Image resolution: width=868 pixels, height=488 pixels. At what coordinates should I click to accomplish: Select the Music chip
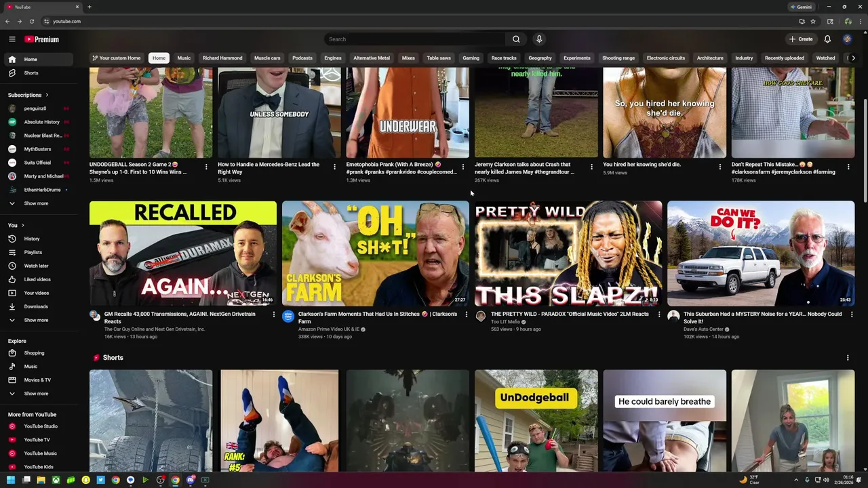184,58
